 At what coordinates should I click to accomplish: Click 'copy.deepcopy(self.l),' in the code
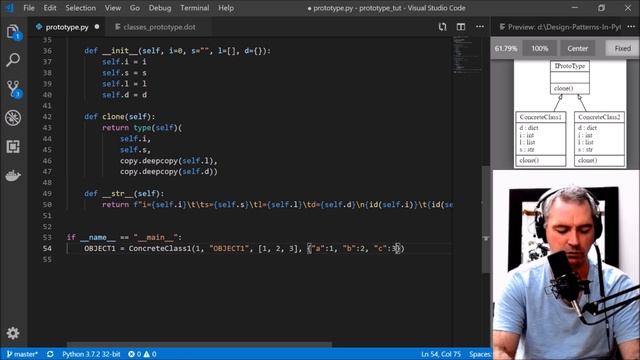169,161
